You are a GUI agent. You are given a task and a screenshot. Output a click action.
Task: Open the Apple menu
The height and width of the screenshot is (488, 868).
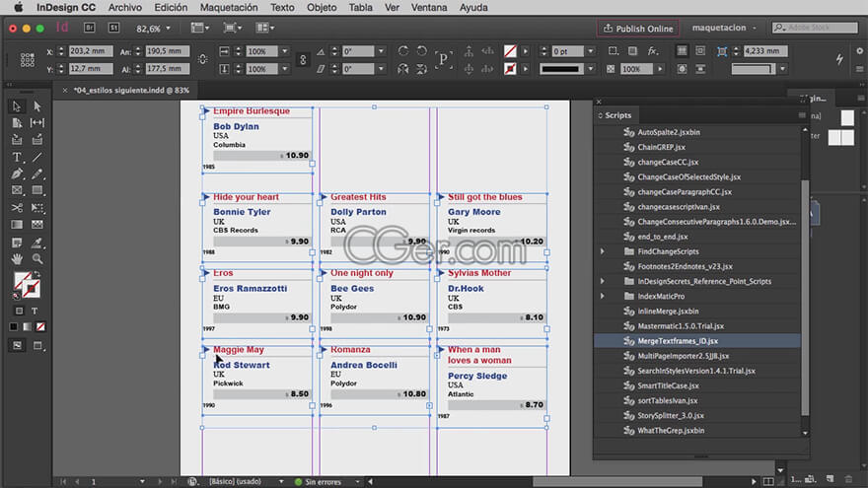pos(18,8)
